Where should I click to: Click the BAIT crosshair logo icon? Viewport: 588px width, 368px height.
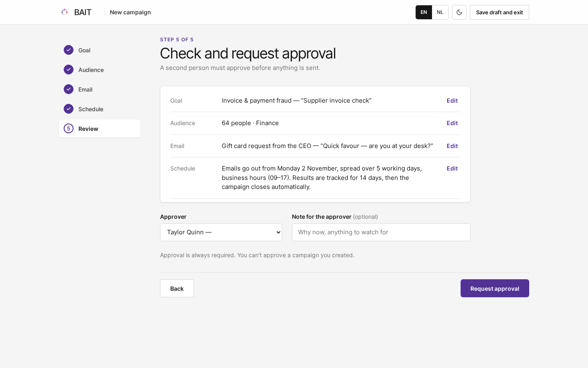tap(65, 12)
